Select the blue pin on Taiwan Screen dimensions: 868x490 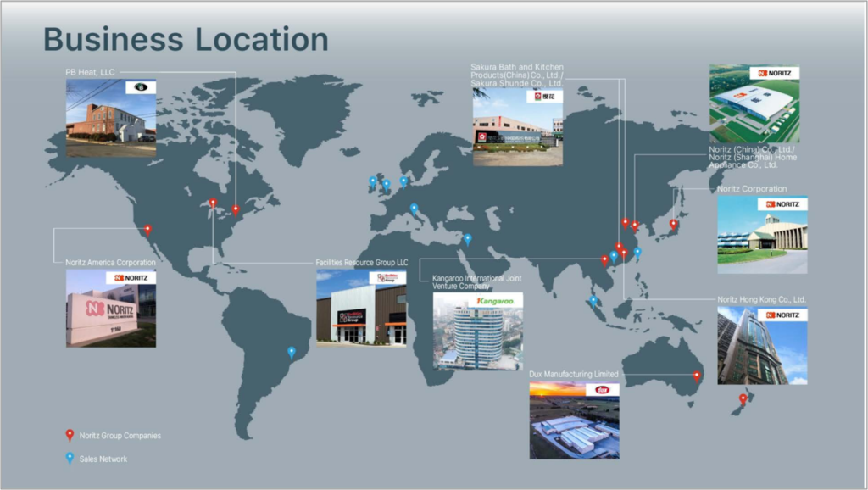point(637,253)
